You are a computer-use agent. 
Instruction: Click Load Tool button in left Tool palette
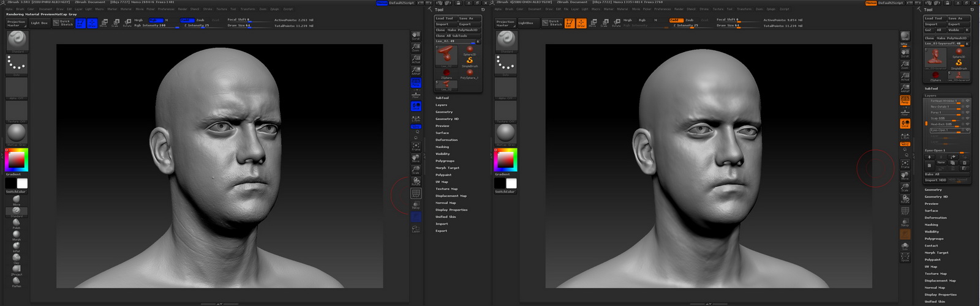tap(445, 18)
